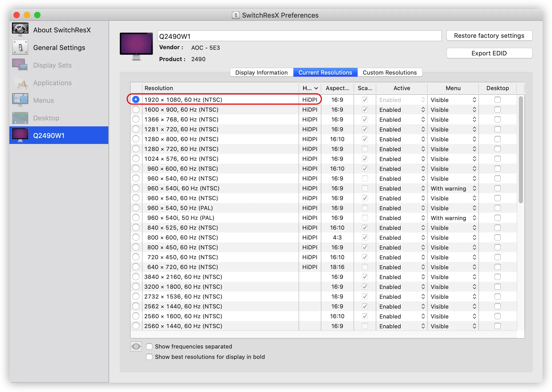Click the display name field Q2490W1
Screen dimensions: 552x392
click(299, 36)
